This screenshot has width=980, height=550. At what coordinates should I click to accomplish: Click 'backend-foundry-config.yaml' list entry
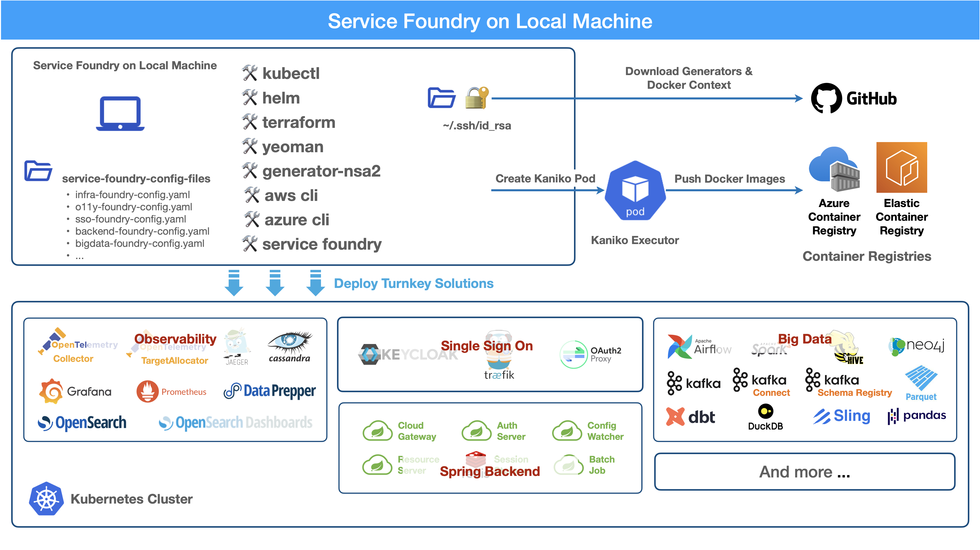pos(142,231)
